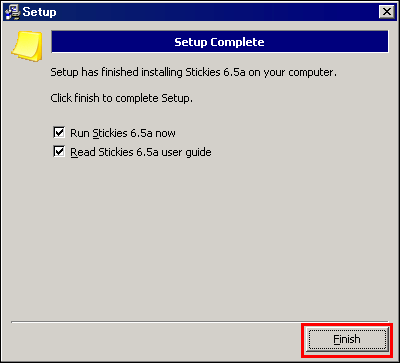Click the "Setup has finished installing" message
This screenshot has height=363, width=400.
click(193, 72)
